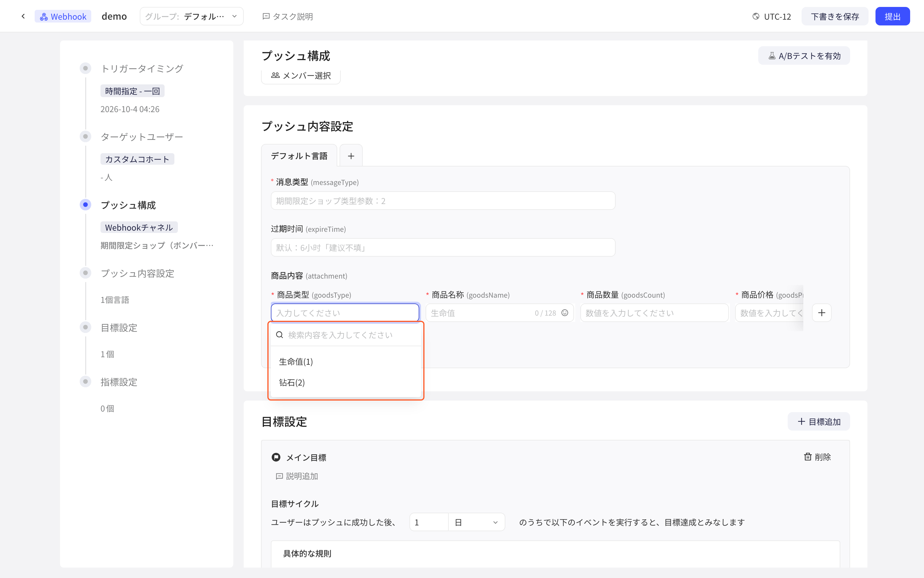This screenshot has height=578, width=924.
Task: Click the メンバー選択 button
Action: pyautogui.click(x=301, y=76)
